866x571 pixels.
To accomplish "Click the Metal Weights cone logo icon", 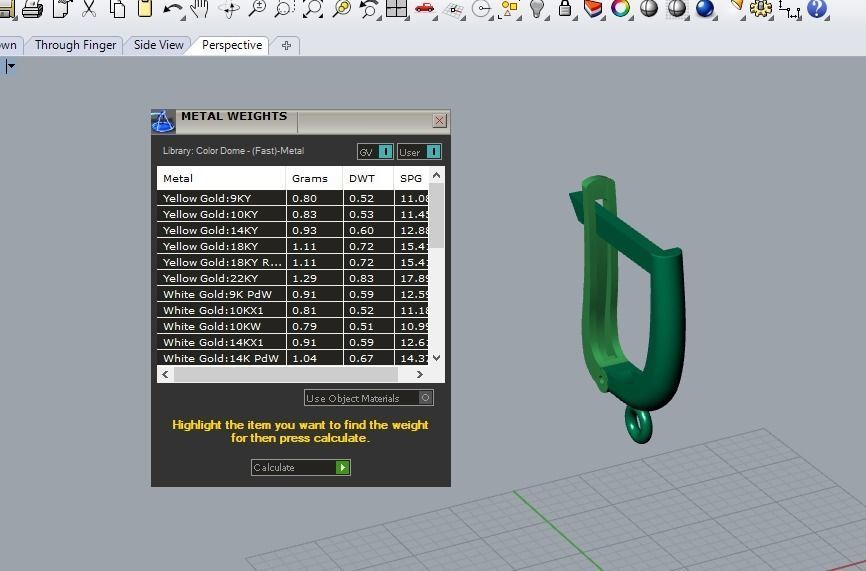I will click(163, 121).
